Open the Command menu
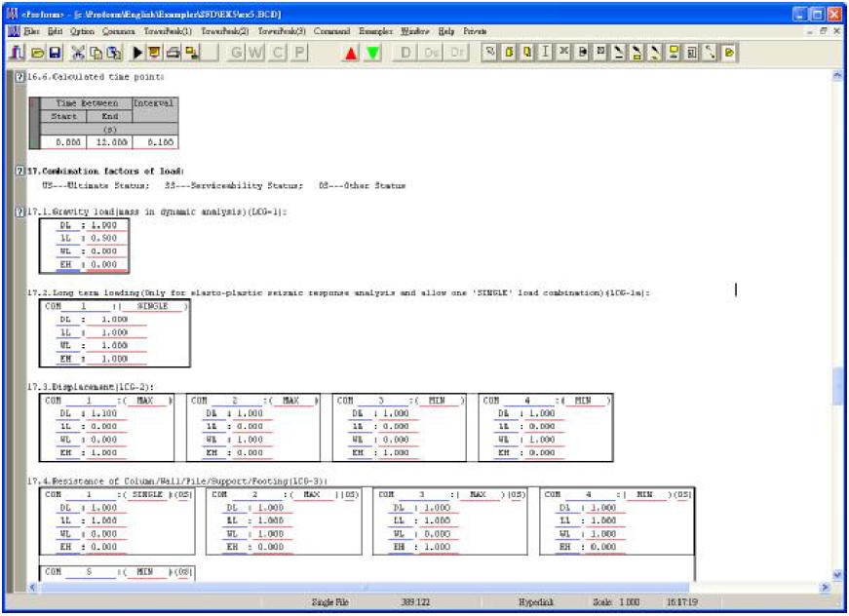The image size is (849, 616). tap(332, 31)
